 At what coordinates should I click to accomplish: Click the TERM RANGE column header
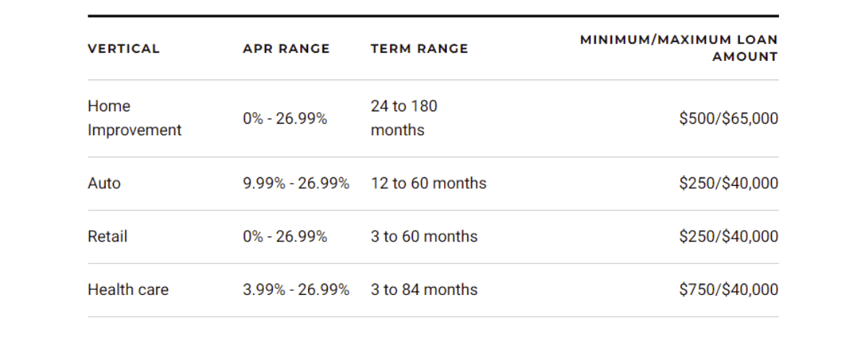coord(420,48)
